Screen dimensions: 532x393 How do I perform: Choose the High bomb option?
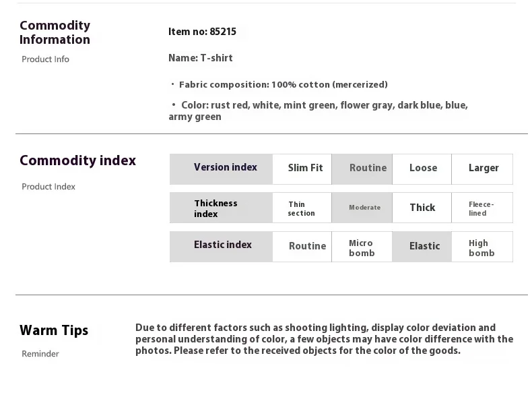click(x=482, y=247)
